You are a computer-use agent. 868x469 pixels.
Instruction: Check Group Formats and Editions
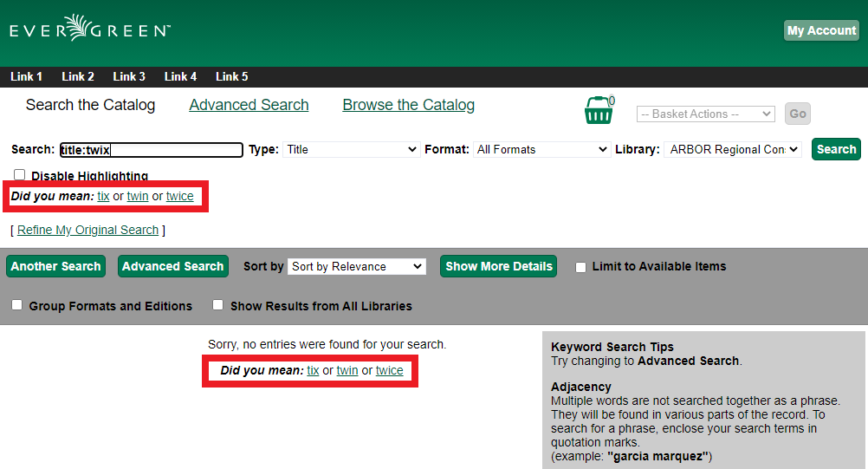click(x=17, y=305)
